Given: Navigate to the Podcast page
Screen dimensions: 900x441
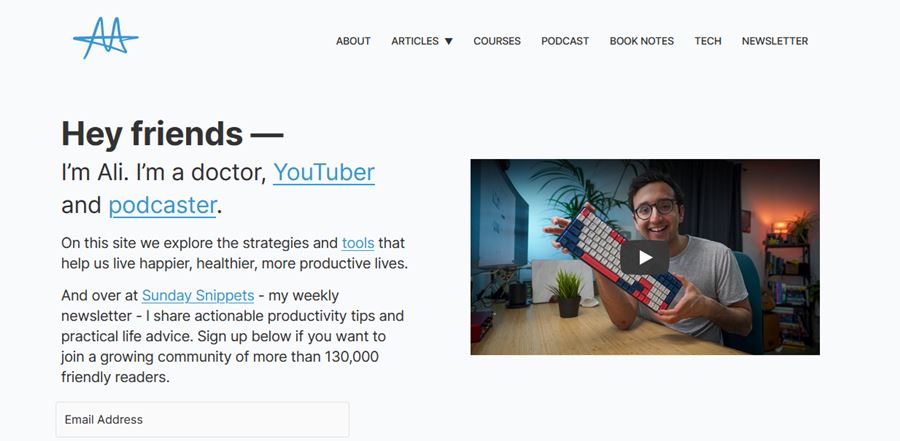Looking at the screenshot, I should point(565,41).
